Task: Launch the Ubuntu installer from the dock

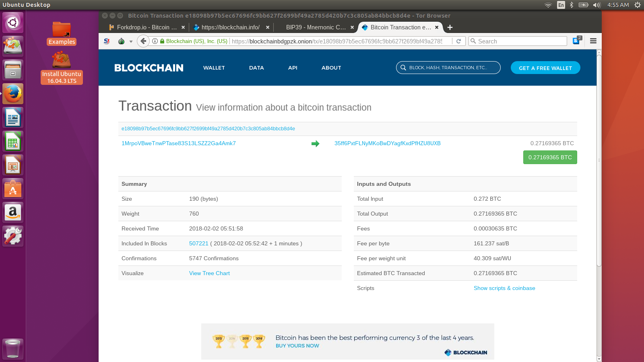Action: [x=13, y=46]
